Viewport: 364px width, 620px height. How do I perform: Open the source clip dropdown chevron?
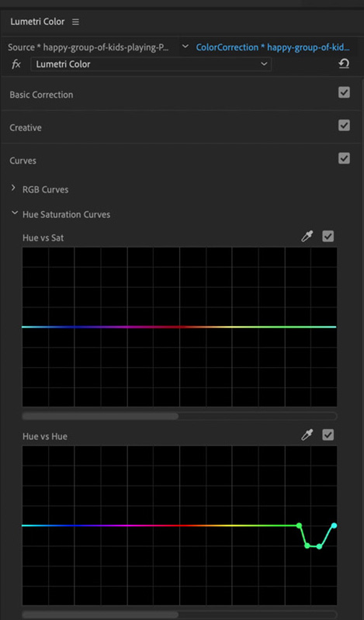point(185,47)
